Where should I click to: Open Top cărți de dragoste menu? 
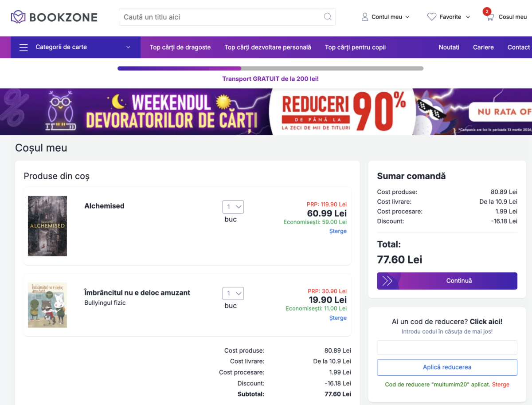[x=180, y=47]
